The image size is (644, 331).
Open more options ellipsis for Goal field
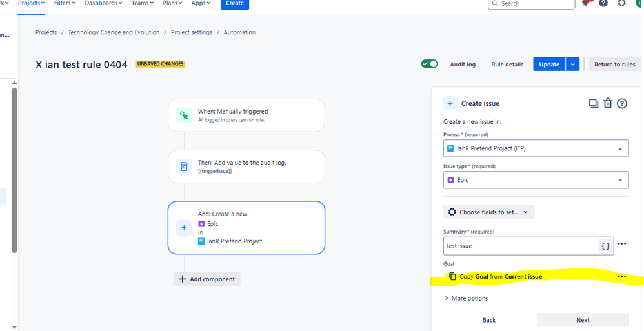622,276
